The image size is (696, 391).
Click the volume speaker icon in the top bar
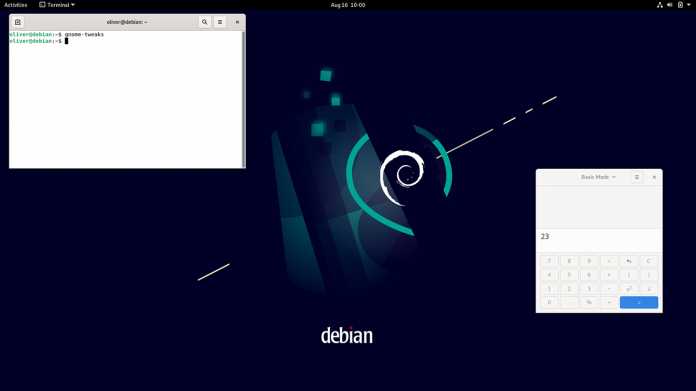[x=670, y=5]
